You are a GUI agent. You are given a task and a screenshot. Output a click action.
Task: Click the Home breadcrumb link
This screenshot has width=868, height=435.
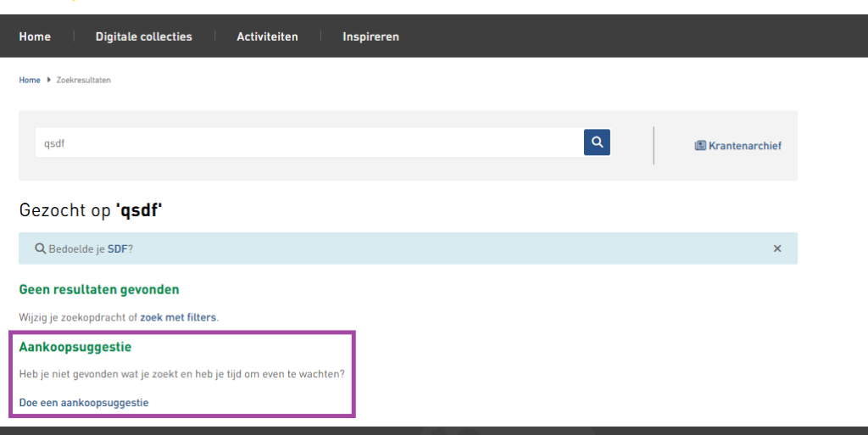click(x=30, y=80)
